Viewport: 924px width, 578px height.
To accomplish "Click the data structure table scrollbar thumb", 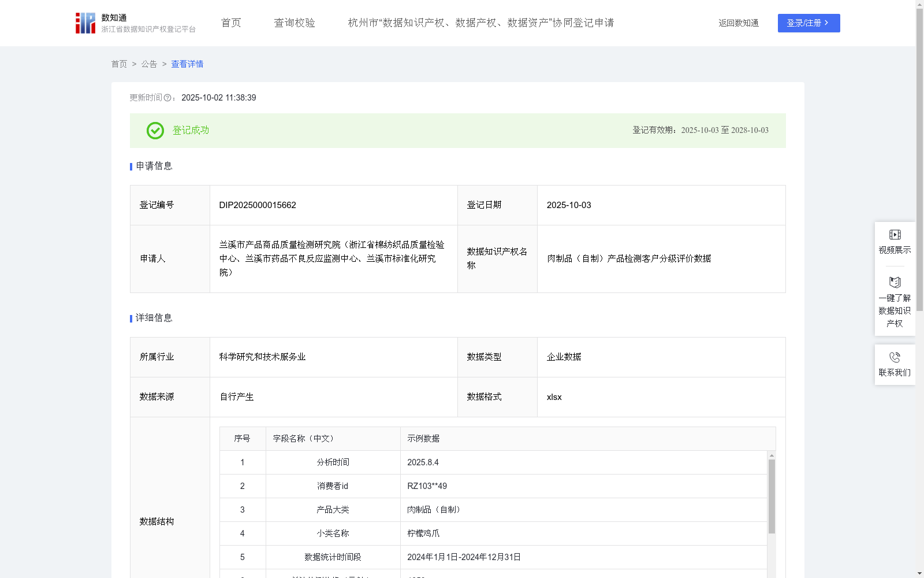I will pyautogui.click(x=772, y=497).
